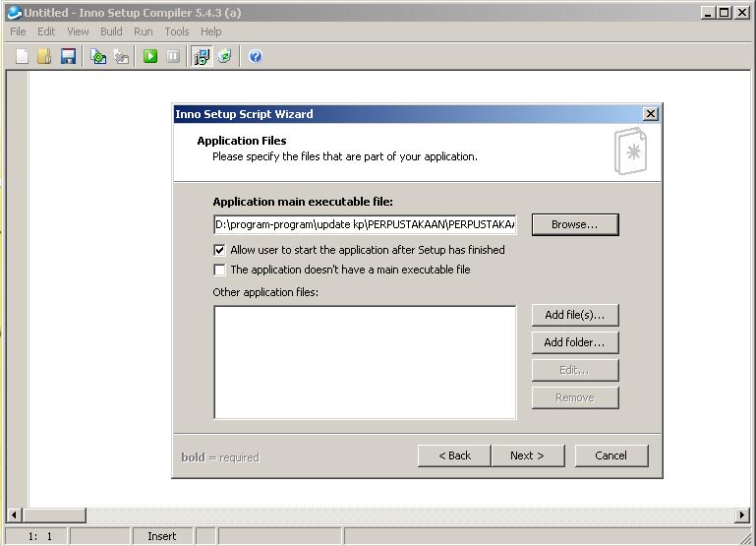Open the Edit menu

[x=46, y=31]
